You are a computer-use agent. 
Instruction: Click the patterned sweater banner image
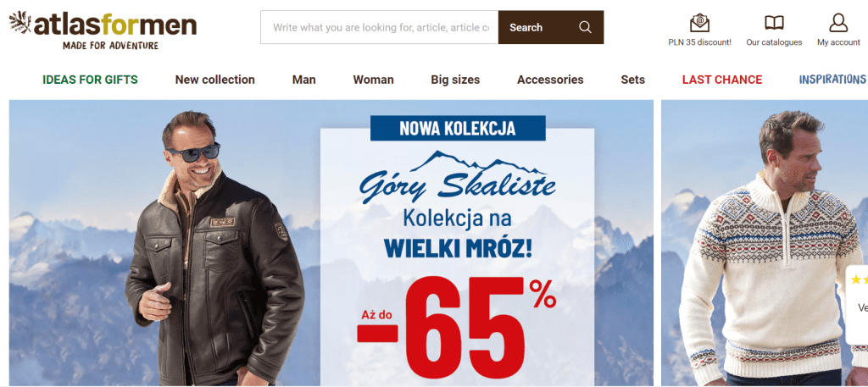coord(765,243)
